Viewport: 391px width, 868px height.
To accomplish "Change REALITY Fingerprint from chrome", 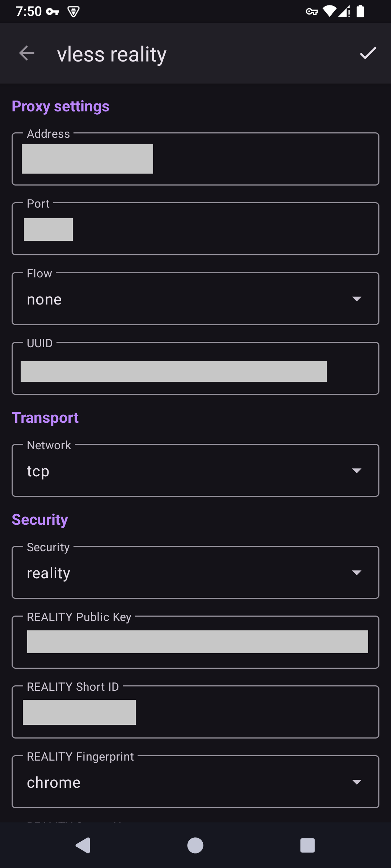I will [x=195, y=782].
